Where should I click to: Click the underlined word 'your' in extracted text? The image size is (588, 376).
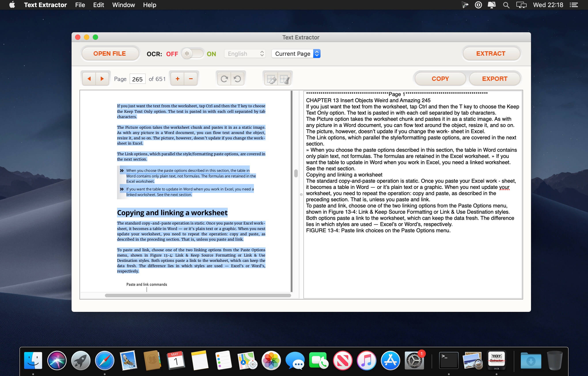[x=504, y=187]
